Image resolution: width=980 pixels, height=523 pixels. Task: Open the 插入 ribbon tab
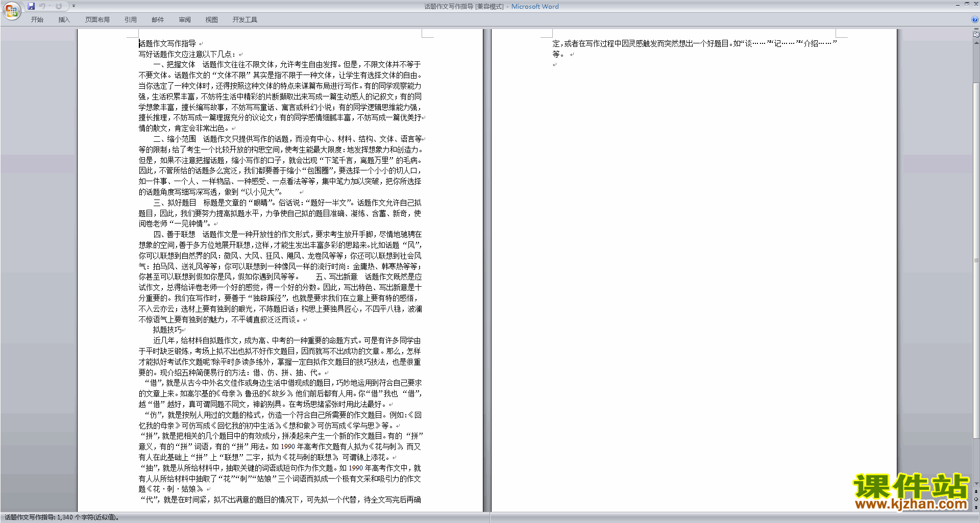(x=64, y=20)
